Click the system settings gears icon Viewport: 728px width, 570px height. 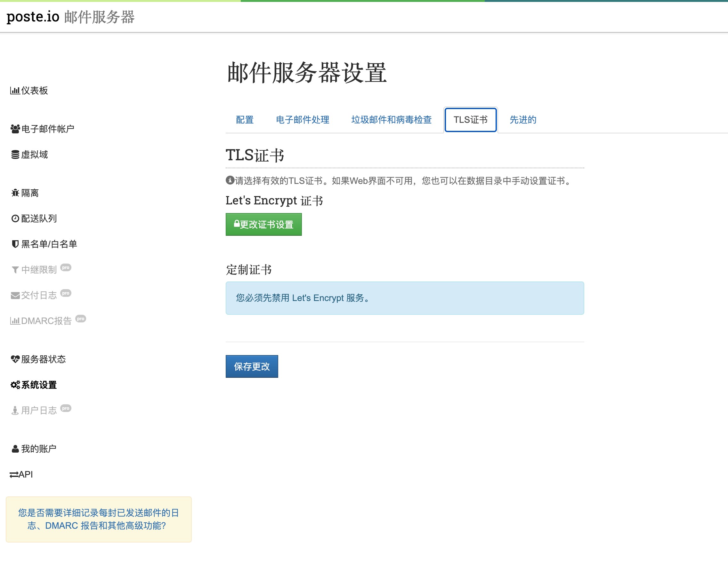pyautogui.click(x=15, y=385)
